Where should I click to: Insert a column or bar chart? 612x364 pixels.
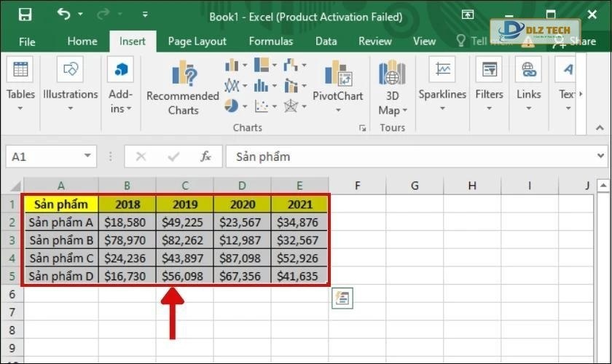[232, 66]
